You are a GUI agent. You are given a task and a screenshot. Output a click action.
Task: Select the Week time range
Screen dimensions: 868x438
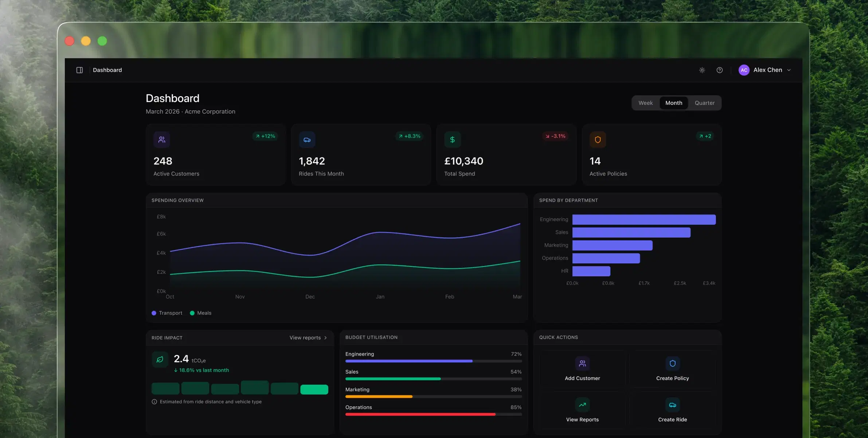(645, 103)
